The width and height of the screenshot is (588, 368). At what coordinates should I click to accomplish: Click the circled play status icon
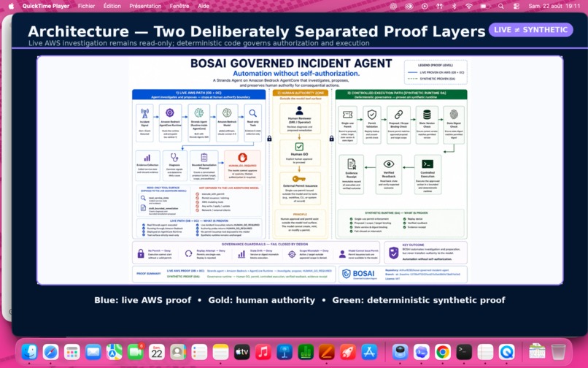coord(424,6)
